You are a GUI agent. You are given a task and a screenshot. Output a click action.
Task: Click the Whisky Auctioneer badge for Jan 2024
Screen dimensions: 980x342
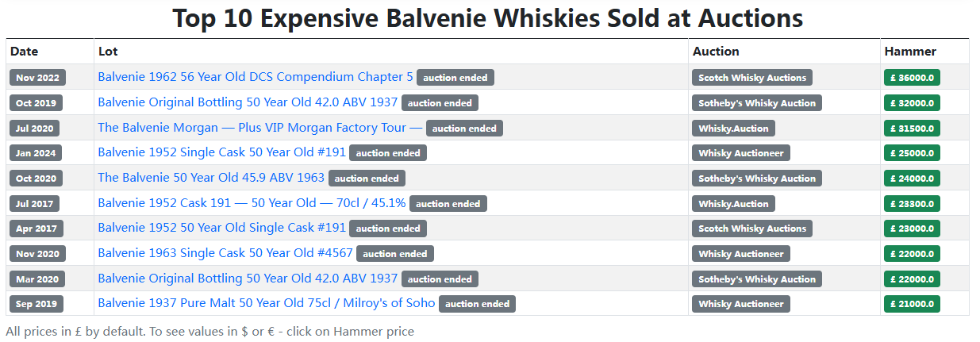click(x=740, y=153)
